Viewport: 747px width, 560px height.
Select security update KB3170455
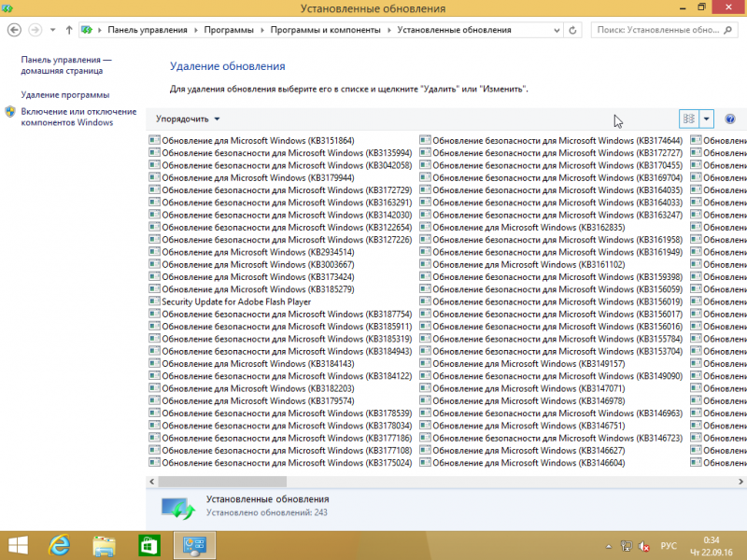[551, 165]
